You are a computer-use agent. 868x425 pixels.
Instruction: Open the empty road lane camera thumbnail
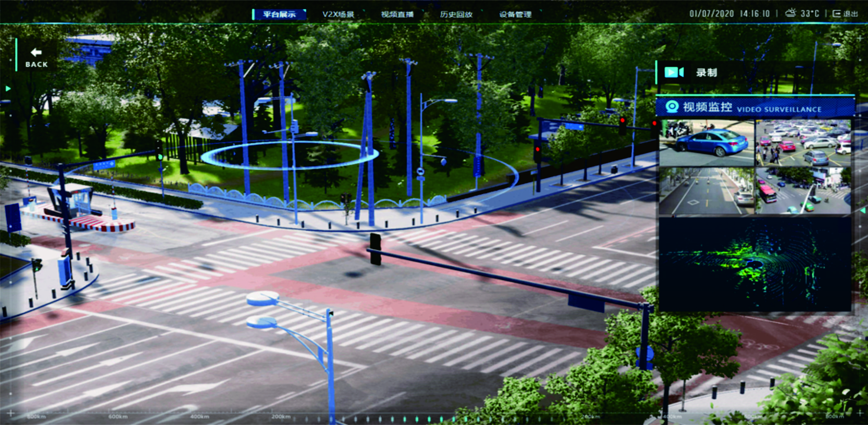pos(707,191)
